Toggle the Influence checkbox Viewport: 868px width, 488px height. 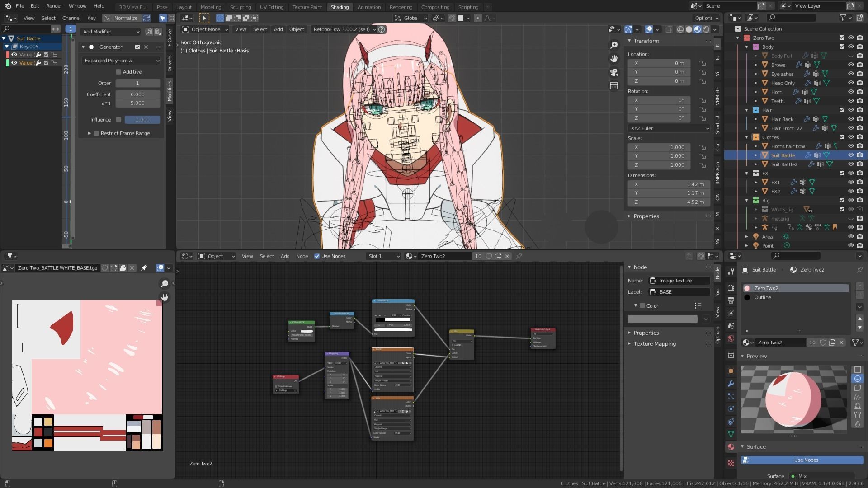[118, 120]
